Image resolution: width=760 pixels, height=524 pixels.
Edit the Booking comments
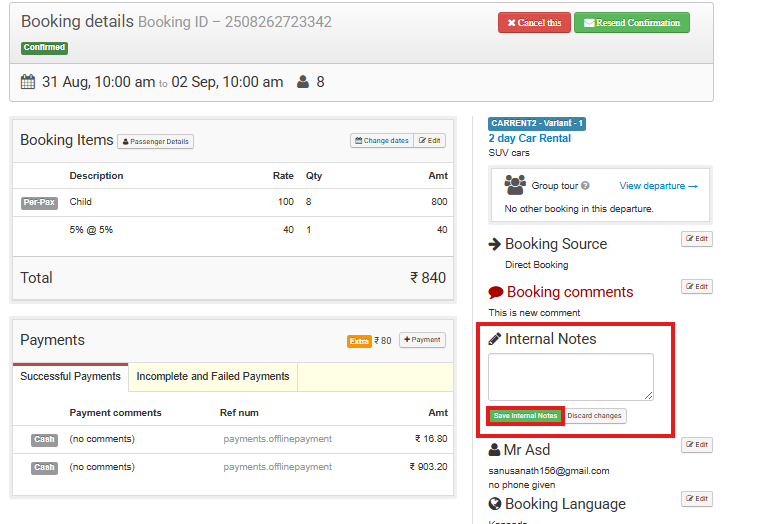[x=696, y=287]
